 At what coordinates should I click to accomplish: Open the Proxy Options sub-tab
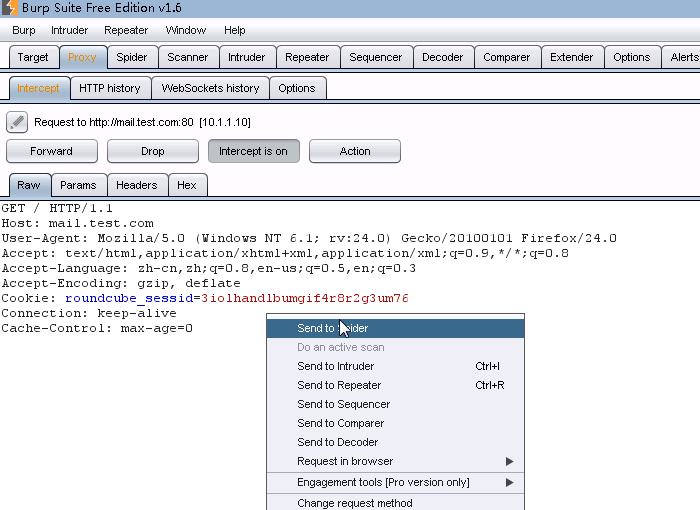click(x=297, y=88)
